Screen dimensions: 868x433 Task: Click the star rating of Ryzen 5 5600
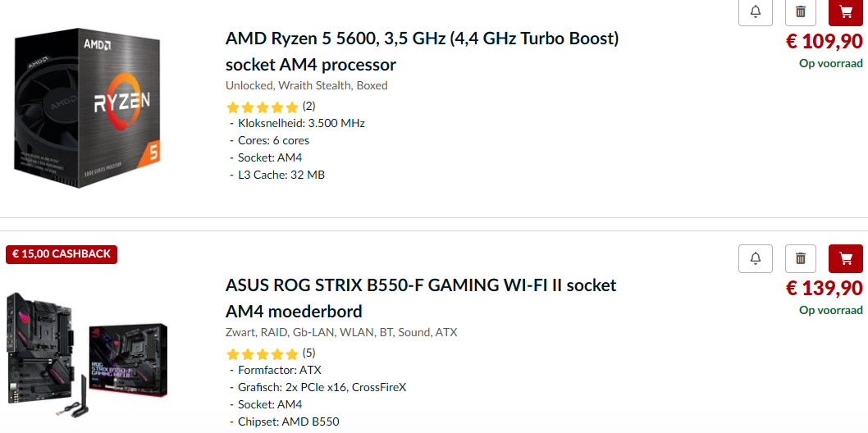[x=263, y=107]
